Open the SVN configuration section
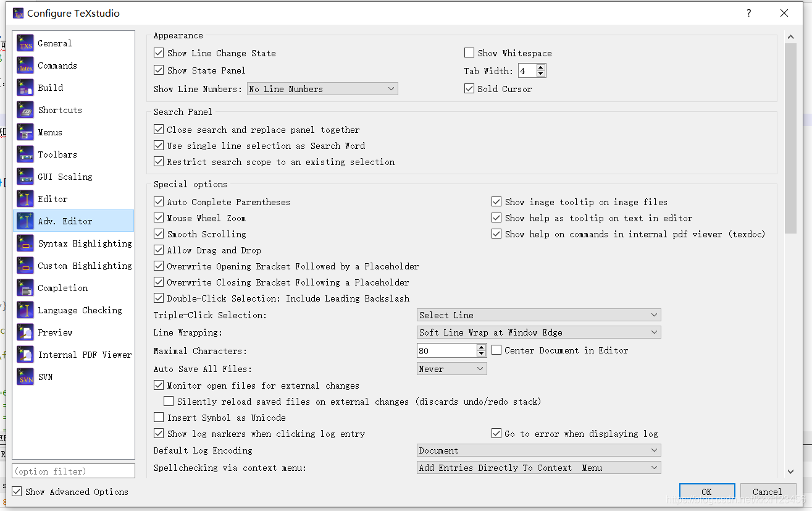 tap(45, 377)
